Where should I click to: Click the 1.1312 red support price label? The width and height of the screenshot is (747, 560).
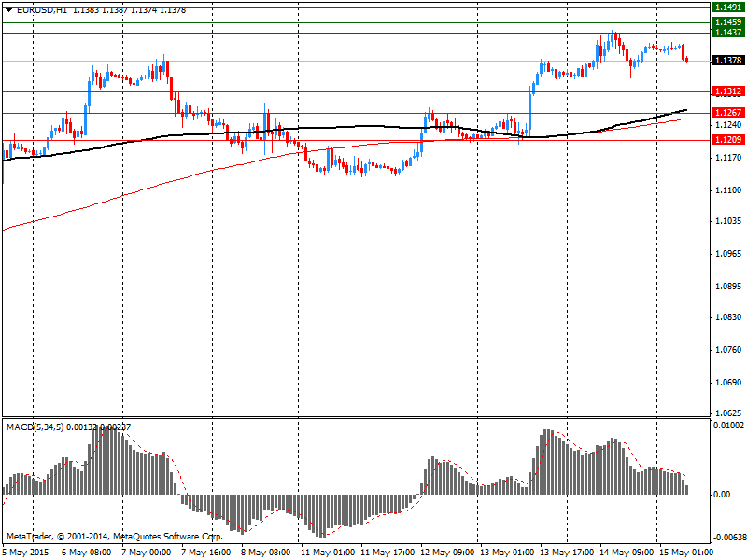[728, 91]
